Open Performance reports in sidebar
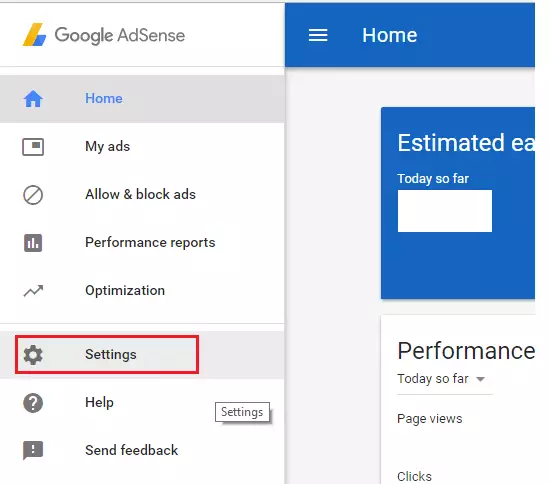The width and height of the screenshot is (549, 484). (142, 242)
